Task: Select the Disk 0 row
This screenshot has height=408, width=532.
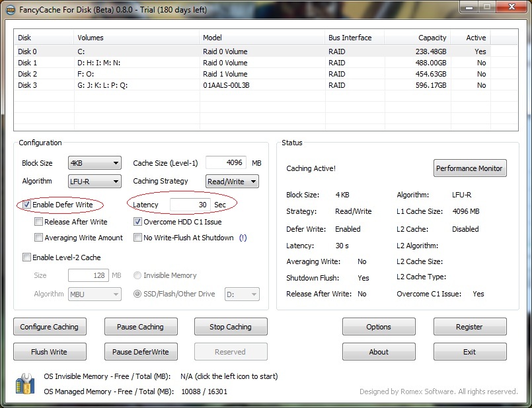Action: (x=252, y=51)
